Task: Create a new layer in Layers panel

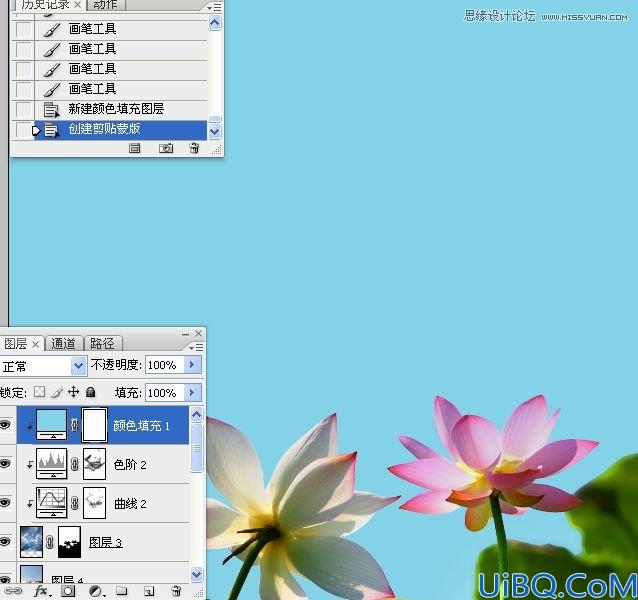Action: pyautogui.click(x=149, y=591)
